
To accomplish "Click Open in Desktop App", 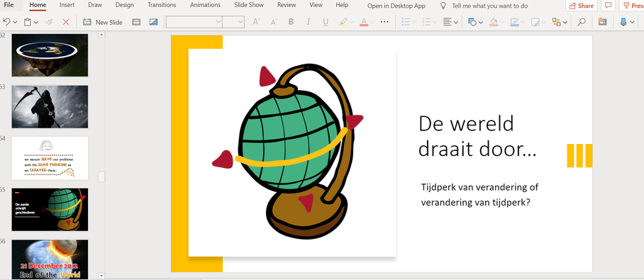I will click(x=396, y=6).
